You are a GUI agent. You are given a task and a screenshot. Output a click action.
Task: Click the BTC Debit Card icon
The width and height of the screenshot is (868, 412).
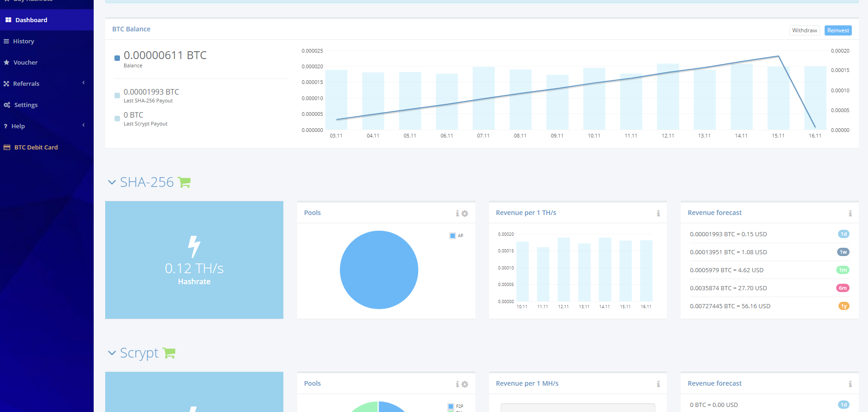7,147
